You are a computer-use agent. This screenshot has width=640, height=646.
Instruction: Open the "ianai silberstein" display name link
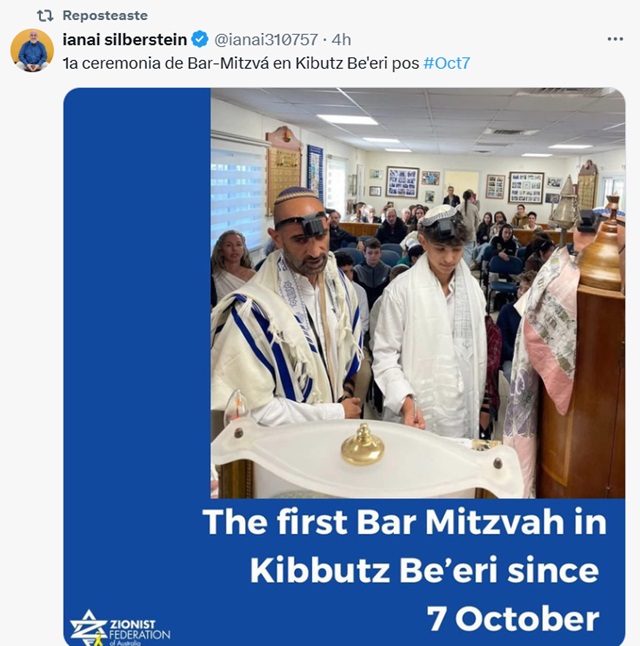pos(125,40)
